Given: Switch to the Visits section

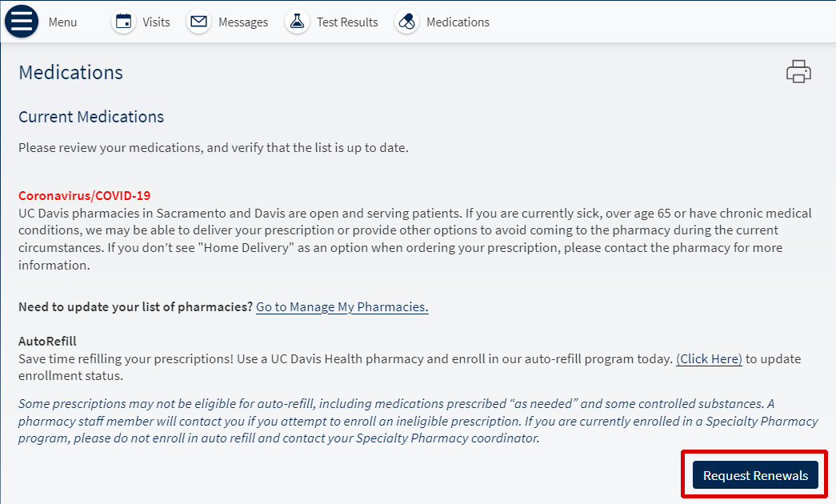Looking at the screenshot, I should click(x=156, y=22).
